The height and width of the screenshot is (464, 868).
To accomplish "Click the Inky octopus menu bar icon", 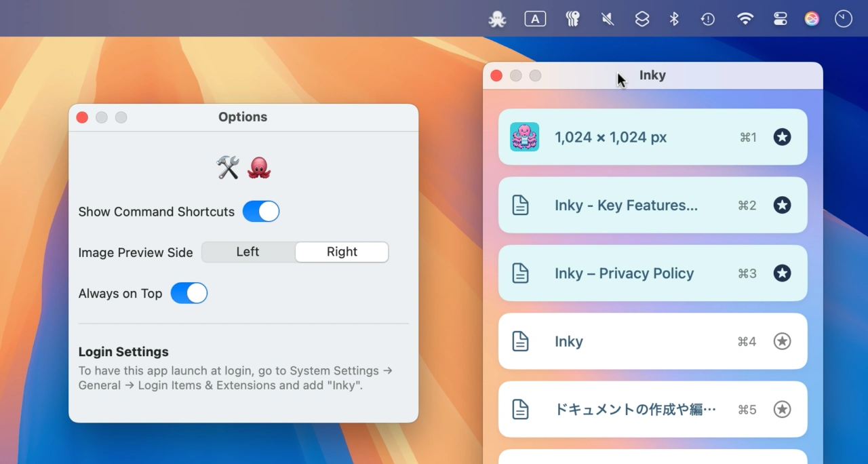I will [497, 19].
